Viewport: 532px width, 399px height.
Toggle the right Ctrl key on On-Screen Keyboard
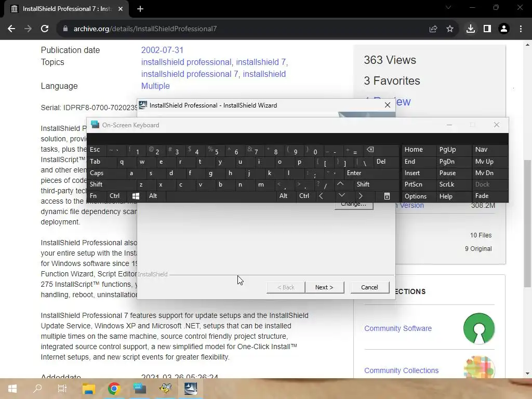305,196
